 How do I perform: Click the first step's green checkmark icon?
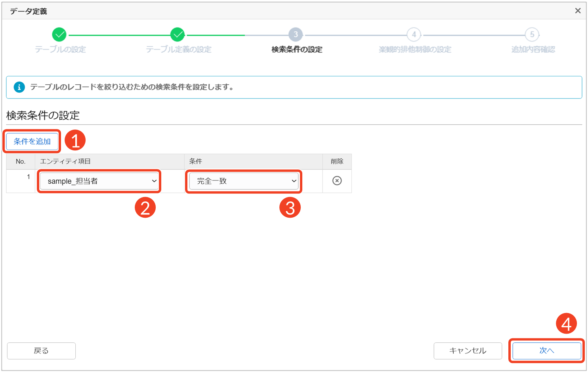pyautogui.click(x=59, y=35)
